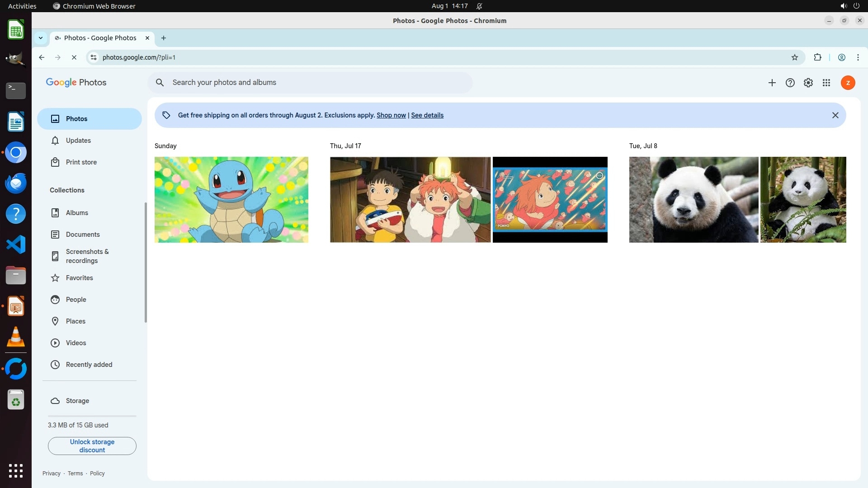Screen dimensions: 868x488
Task: Open the Google apps grid icon
Action: tap(826, 83)
